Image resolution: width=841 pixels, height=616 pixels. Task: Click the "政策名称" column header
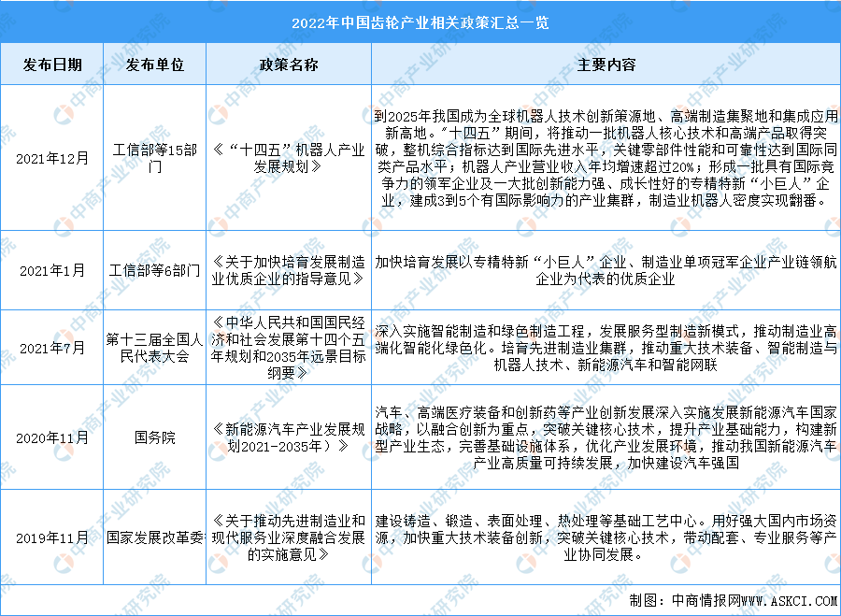click(289, 64)
